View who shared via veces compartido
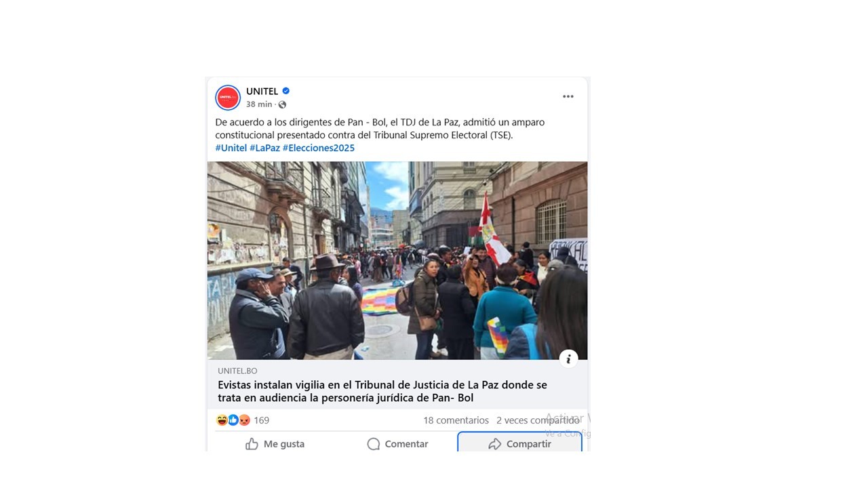 538,420
